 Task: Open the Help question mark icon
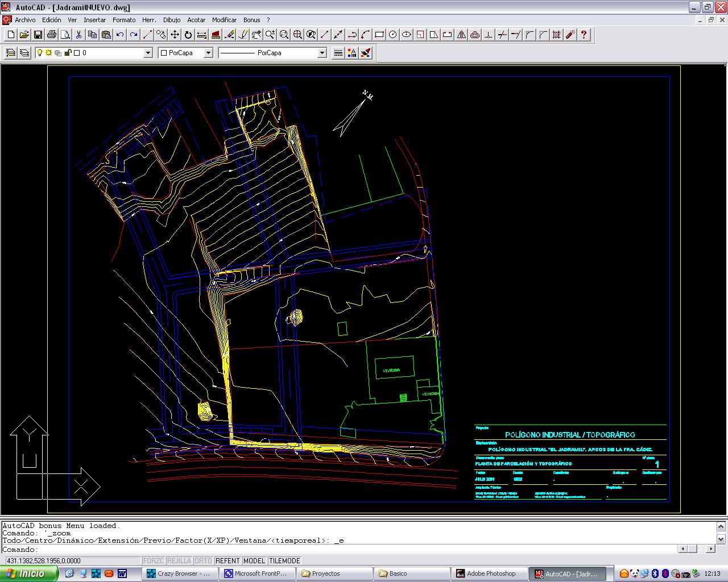coord(584,35)
